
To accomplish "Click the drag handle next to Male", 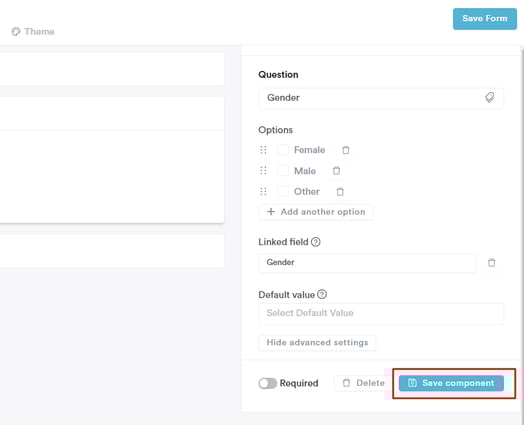I will (x=263, y=171).
